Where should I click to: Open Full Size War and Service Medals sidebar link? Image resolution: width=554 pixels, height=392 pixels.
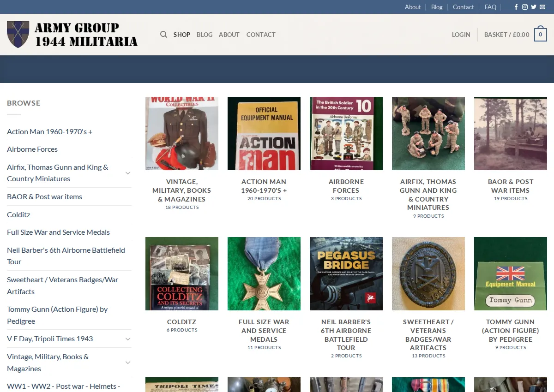pyautogui.click(x=58, y=232)
